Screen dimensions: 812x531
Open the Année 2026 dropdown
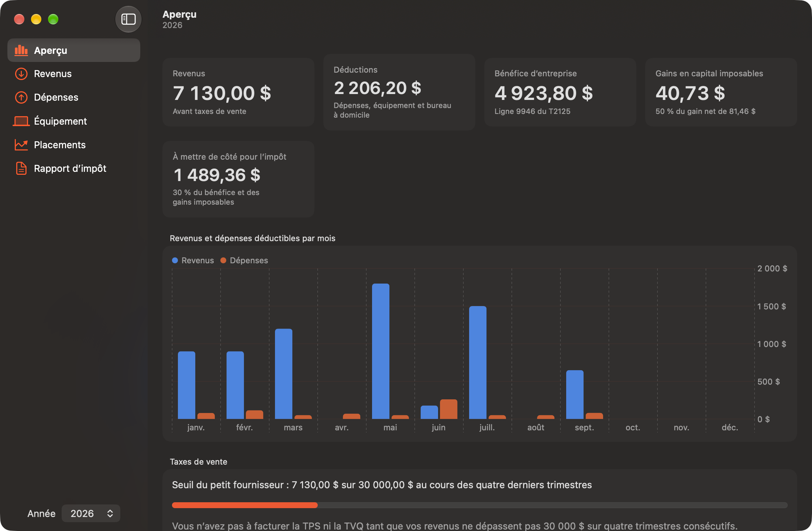91,513
